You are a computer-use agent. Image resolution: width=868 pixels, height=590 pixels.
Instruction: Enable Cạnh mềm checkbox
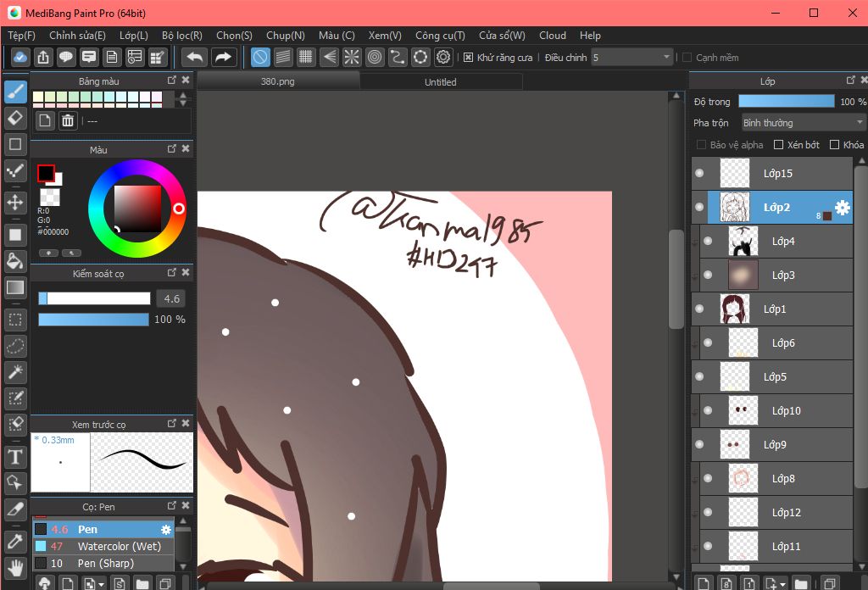click(x=687, y=57)
